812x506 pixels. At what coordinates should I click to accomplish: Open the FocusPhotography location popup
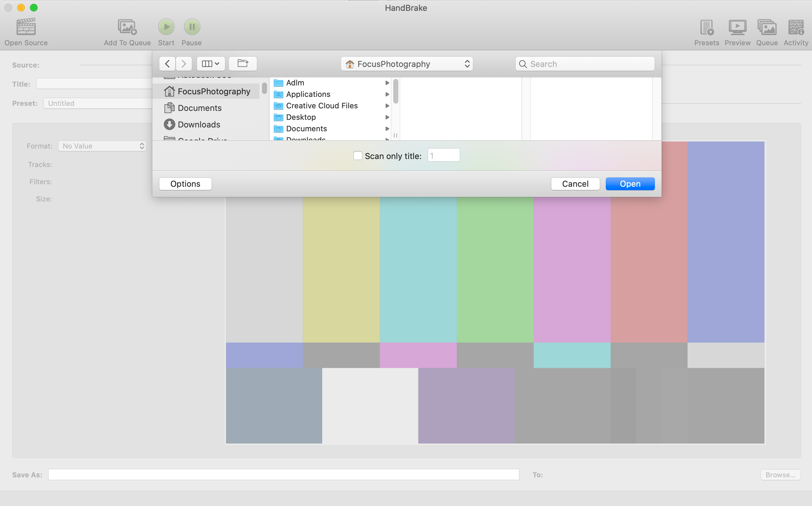(x=406, y=64)
